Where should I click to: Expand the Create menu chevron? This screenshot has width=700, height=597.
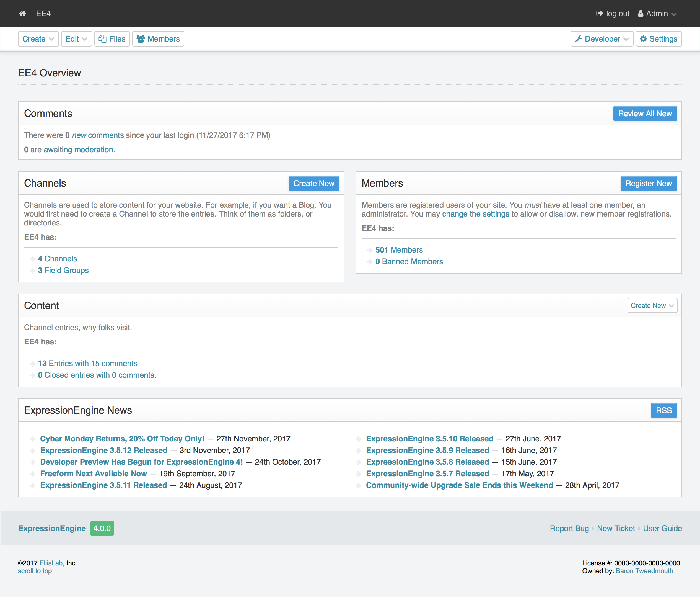51,39
